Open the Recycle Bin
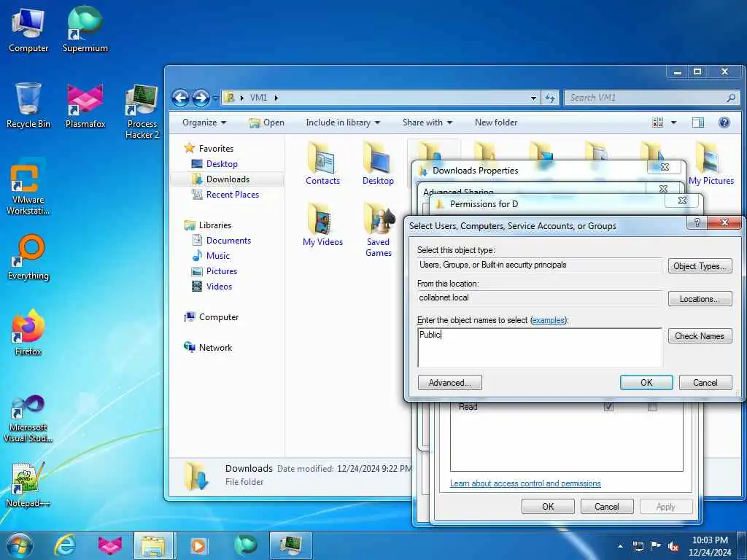747x560 pixels. click(x=28, y=105)
